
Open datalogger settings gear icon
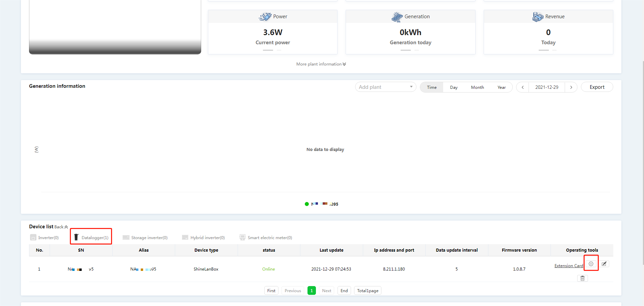591,264
